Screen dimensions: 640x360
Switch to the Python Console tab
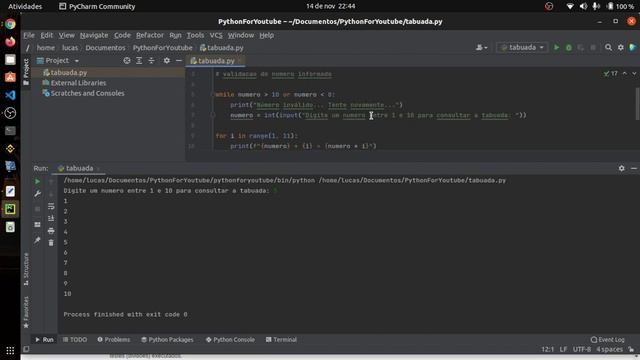pos(230,340)
